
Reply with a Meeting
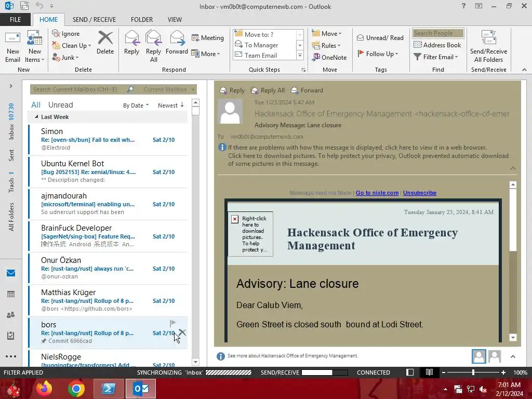click(x=208, y=37)
